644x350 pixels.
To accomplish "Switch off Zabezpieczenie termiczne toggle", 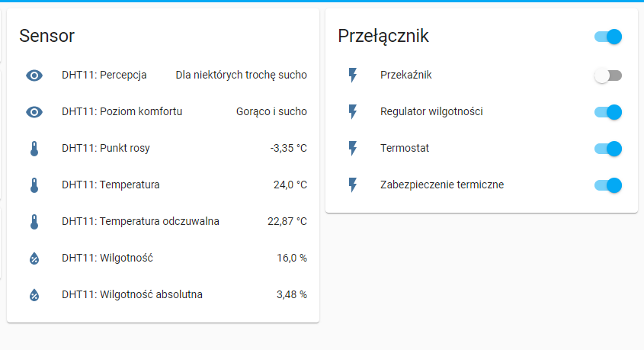I will (x=608, y=185).
